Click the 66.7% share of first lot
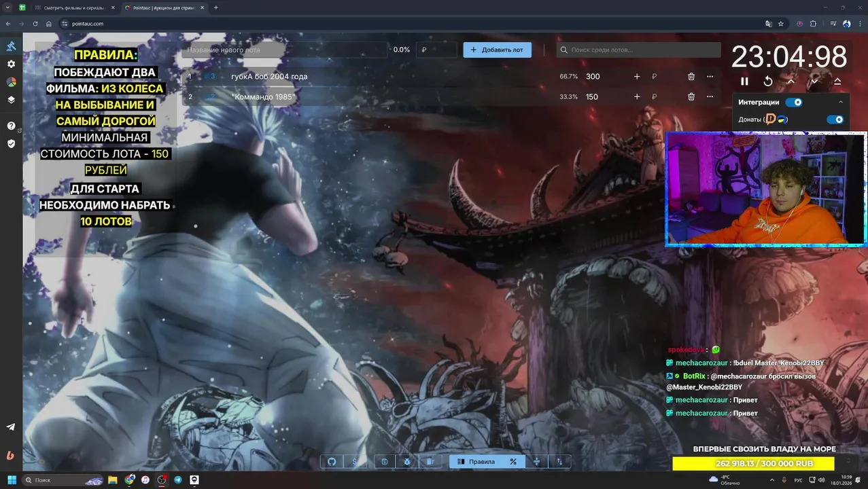The height and width of the screenshot is (489, 868). (568, 77)
